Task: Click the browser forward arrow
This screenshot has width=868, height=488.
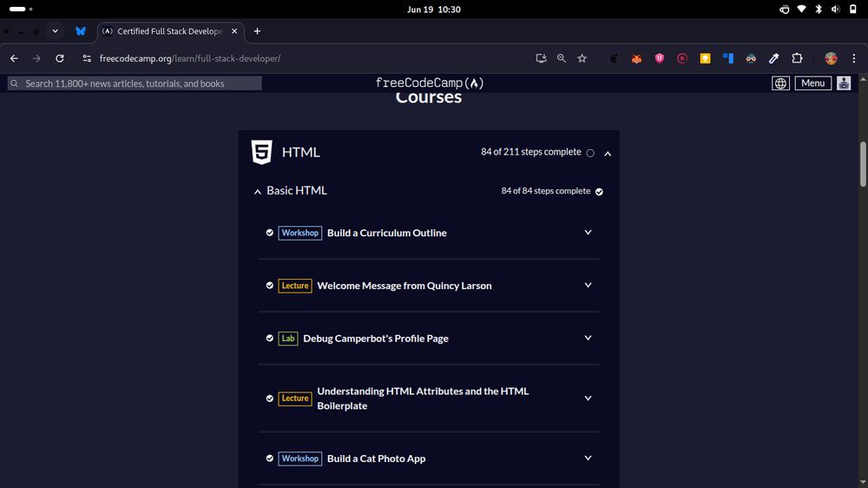Action: click(36, 58)
